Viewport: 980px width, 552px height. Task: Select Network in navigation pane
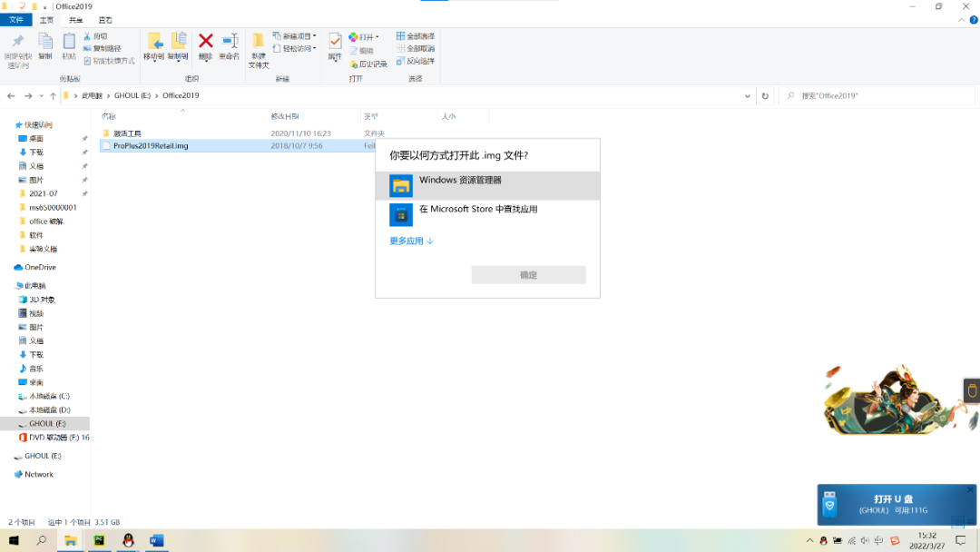point(38,475)
